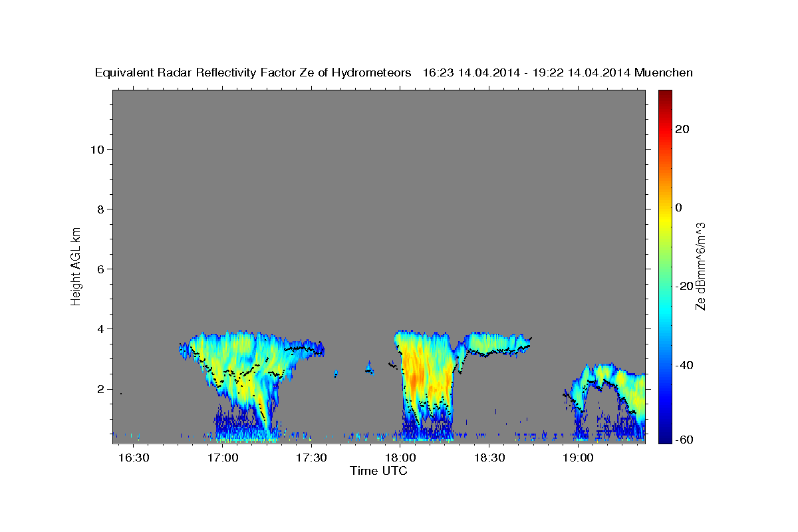Click the colorbar value 0
Viewport: 798px width, 532px height.
(x=679, y=207)
